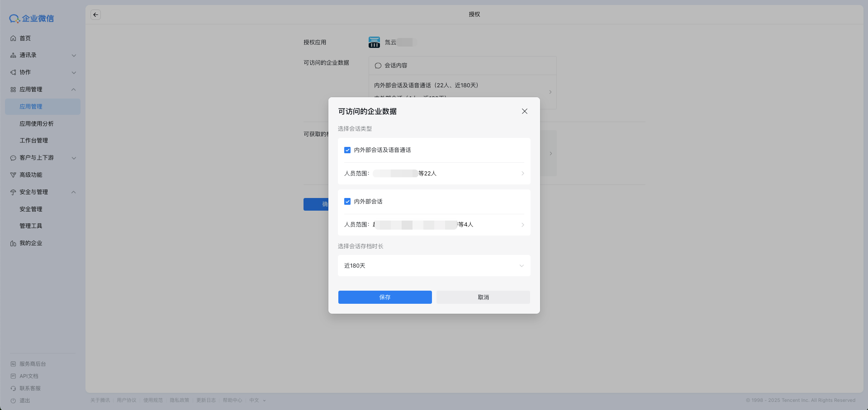Click the 我的企业 building icon

(x=13, y=243)
